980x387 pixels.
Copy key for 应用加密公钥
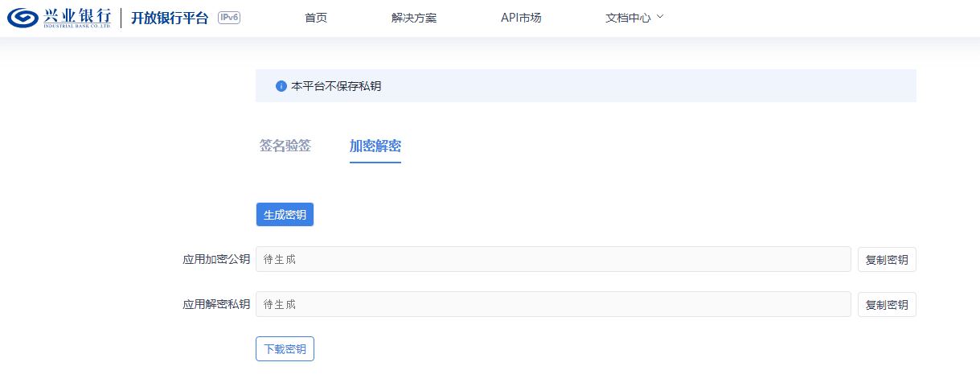(x=887, y=260)
